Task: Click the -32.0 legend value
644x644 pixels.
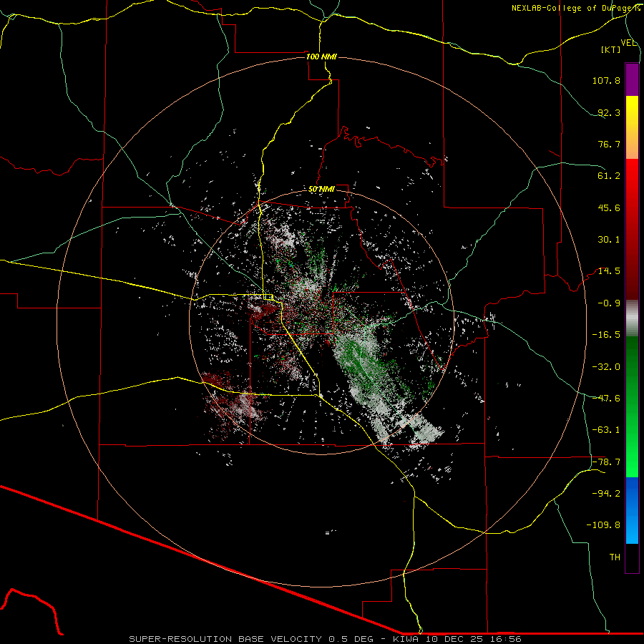Action: click(606, 367)
